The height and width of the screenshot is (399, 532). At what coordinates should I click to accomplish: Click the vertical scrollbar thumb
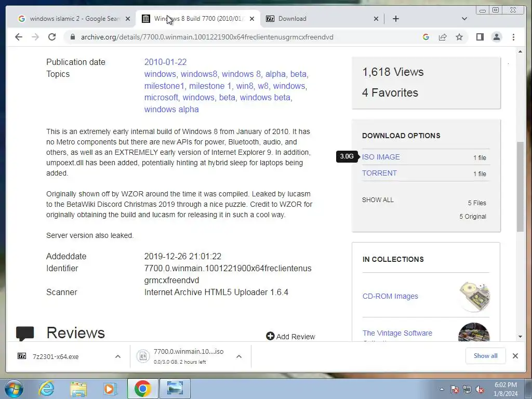pos(520,187)
